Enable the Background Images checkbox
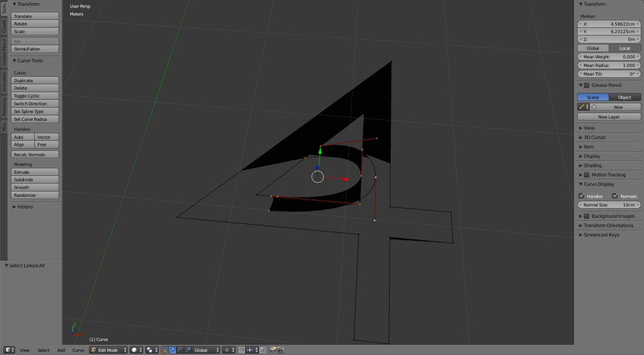This screenshot has height=355, width=644. 587,216
